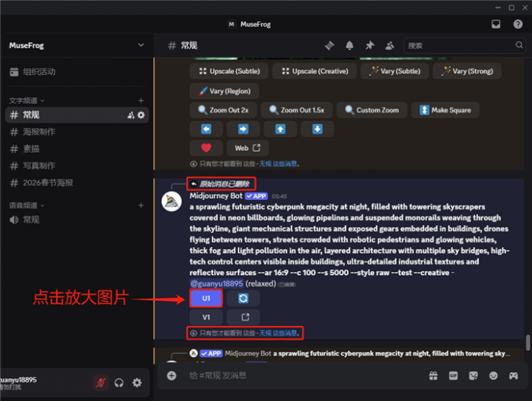The image size is (532, 401).
Task: Open notification settings bell icon
Action: tap(350, 45)
